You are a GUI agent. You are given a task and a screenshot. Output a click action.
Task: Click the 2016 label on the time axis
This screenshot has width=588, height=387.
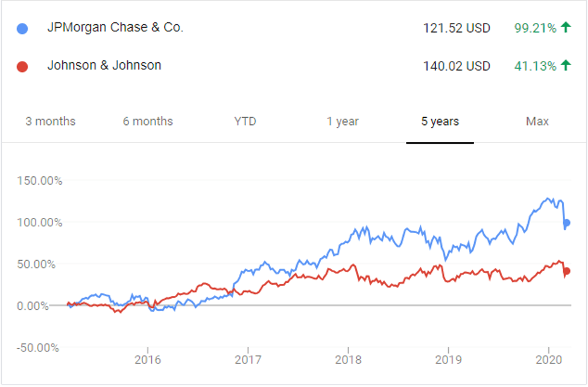pyautogui.click(x=148, y=360)
